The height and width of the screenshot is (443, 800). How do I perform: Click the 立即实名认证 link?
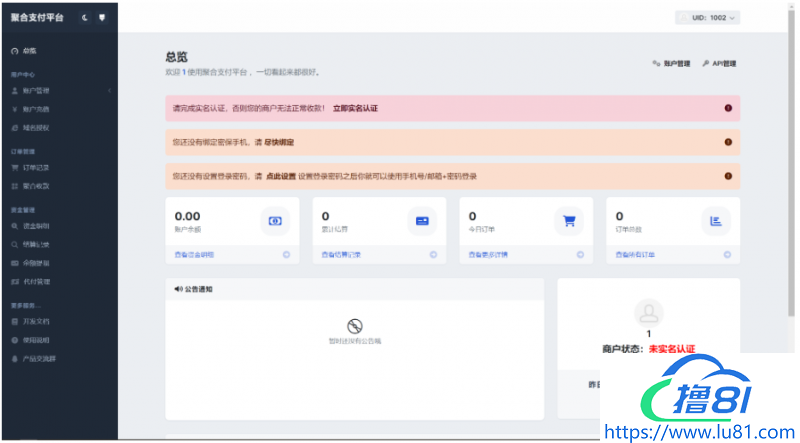(356, 108)
